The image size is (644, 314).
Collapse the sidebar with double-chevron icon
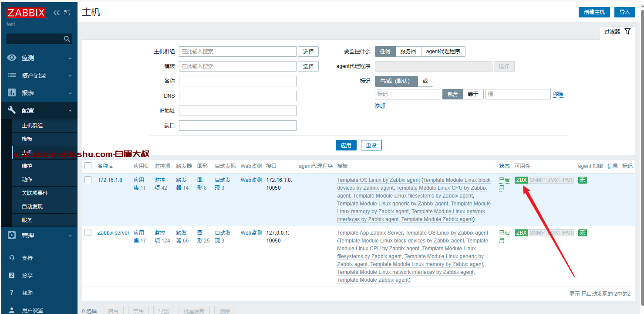pos(57,13)
